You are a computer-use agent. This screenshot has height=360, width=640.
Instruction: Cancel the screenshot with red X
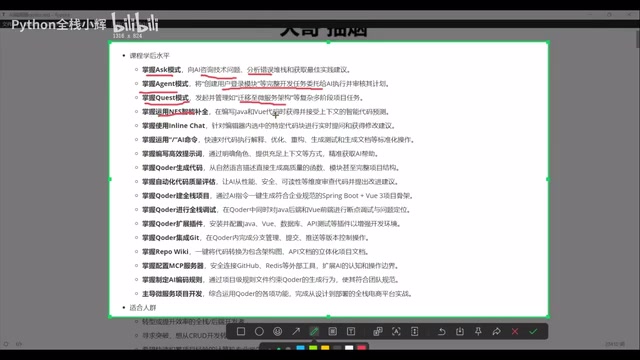(x=515, y=331)
